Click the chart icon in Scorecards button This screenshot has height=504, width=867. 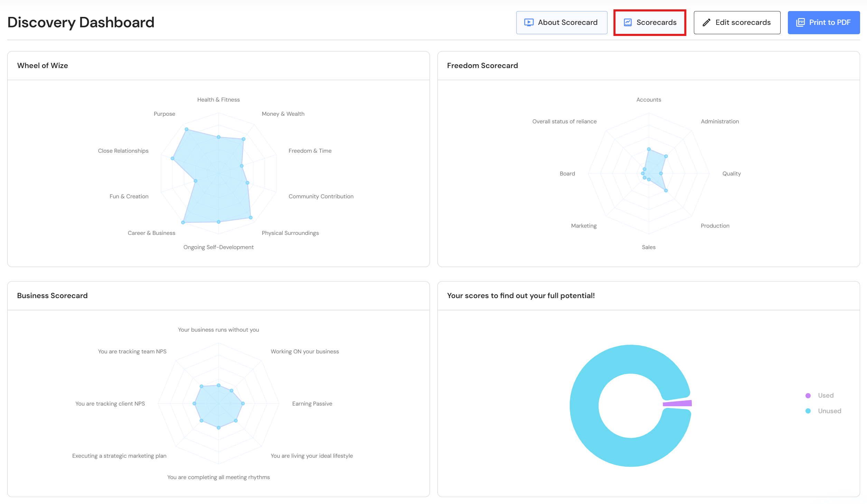pyautogui.click(x=628, y=22)
